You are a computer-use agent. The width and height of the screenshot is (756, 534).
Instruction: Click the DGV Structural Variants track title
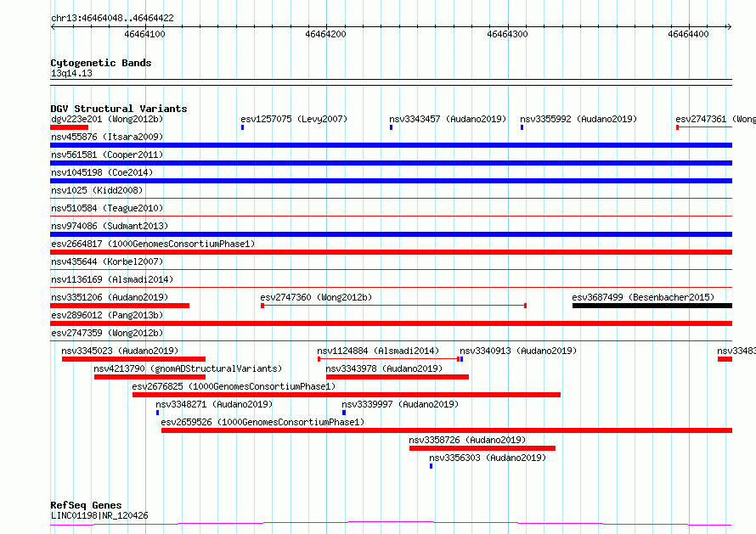point(119,109)
